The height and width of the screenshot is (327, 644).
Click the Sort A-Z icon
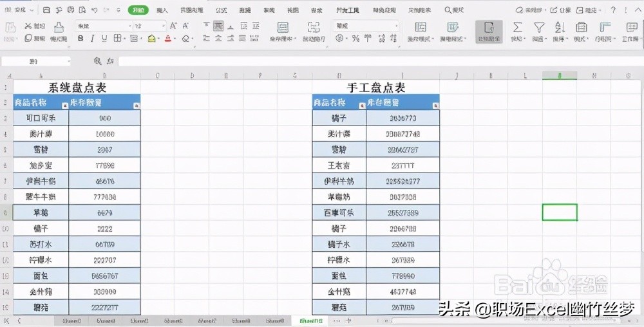pyautogui.click(x=560, y=28)
